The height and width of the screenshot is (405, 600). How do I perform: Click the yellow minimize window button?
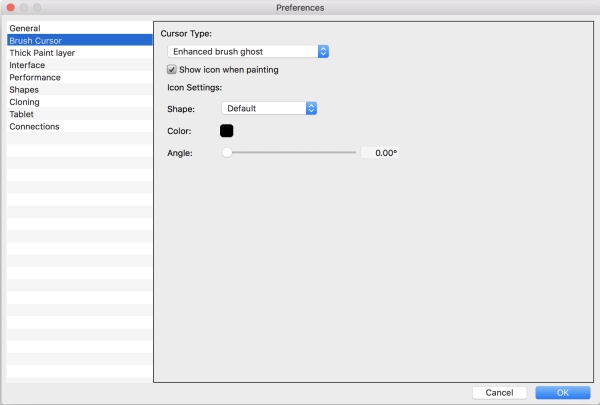point(25,8)
